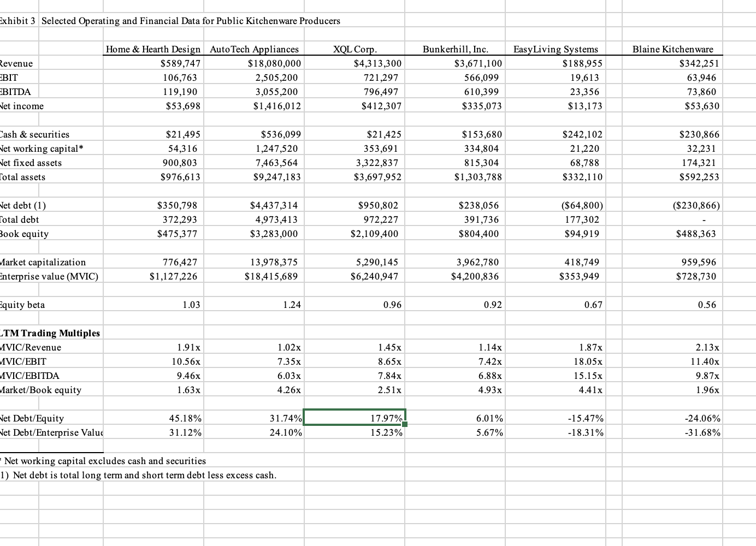Screen dimensions: 756x546
Task: Click the Book equity row label
Action: click(25, 234)
